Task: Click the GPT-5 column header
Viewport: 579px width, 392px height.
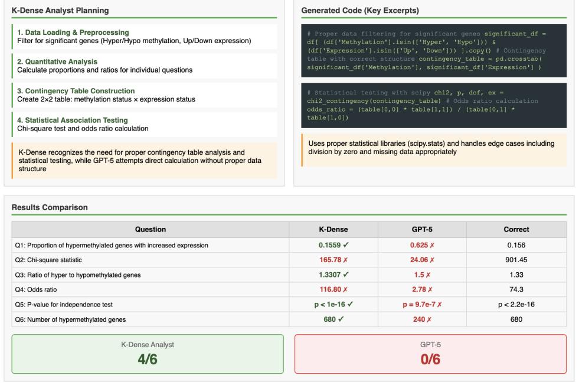Action: click(422, 229)
